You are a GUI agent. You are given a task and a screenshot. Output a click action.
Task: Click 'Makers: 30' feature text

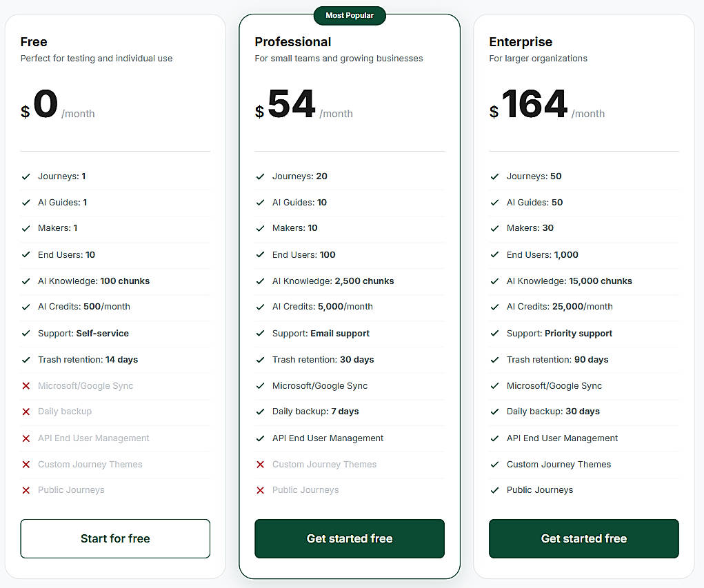pos(530,228)
